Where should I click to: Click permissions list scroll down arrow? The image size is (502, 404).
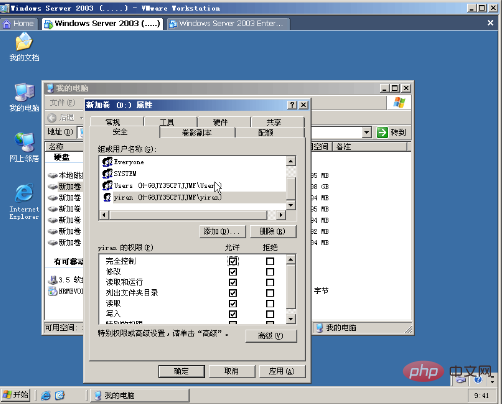291,319
